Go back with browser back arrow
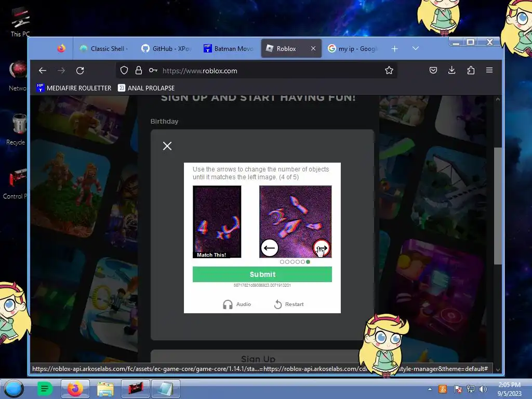Viewport: 532px width, 399px height. [x=43, y=71]
